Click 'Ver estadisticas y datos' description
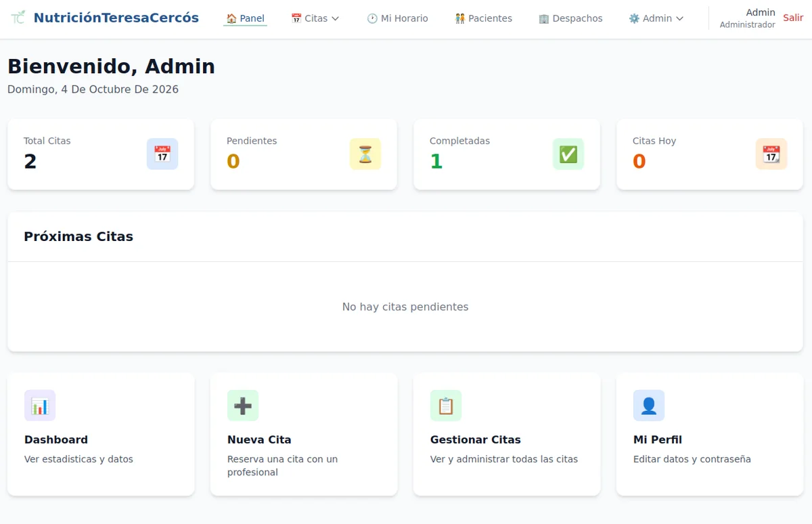The height and width of the screenshot is (524, 812). click(x=78, y=459)
